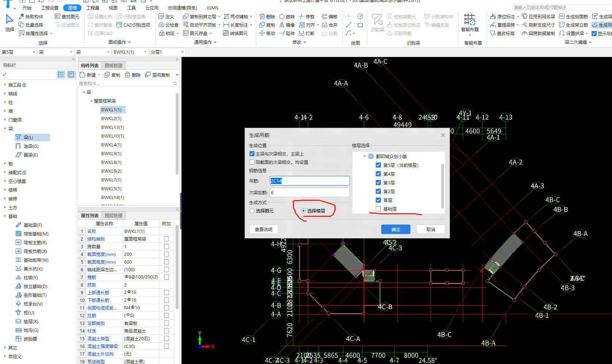The height and width of the screenshot is (364, 612).
Task: Uncheck 第5层 (当前楼层) floor checkbox
Action: tap(378, 165)
